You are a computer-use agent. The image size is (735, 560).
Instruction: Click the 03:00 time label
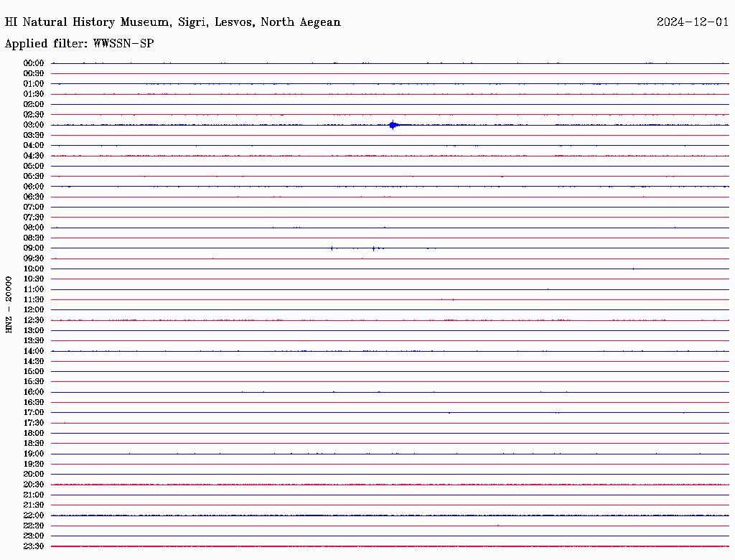click(34, 125)
